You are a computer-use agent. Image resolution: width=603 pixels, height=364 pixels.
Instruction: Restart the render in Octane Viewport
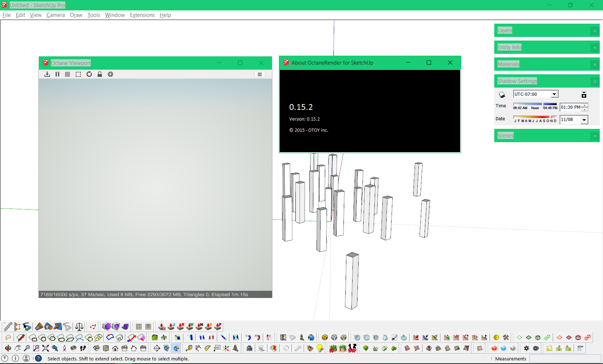89,74
